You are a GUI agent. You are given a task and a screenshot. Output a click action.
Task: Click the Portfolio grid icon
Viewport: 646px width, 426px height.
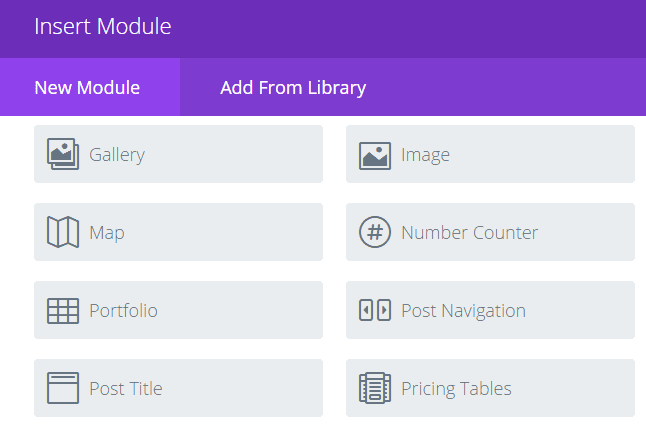pos(63,310)
